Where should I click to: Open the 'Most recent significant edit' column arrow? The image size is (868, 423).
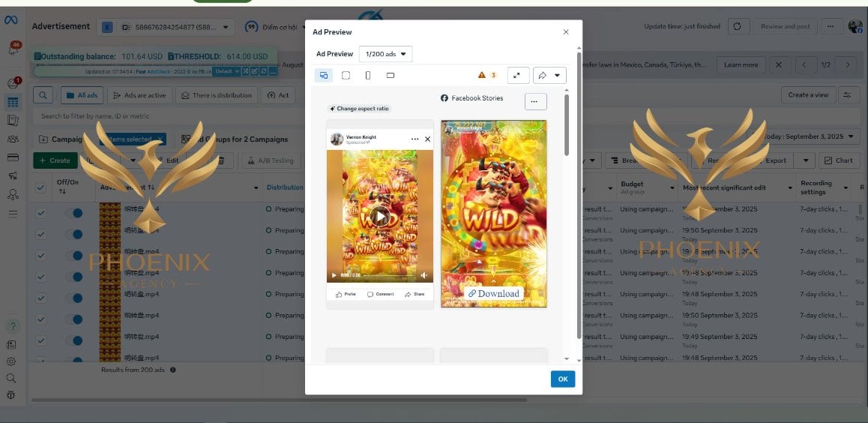tap(791, 187)
